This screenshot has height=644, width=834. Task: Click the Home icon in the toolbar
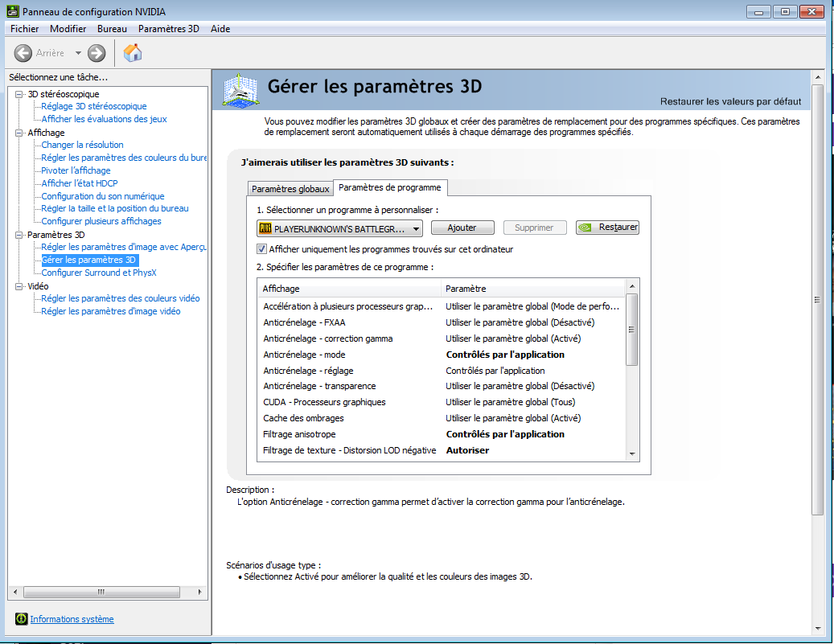(x=133, y=53)
